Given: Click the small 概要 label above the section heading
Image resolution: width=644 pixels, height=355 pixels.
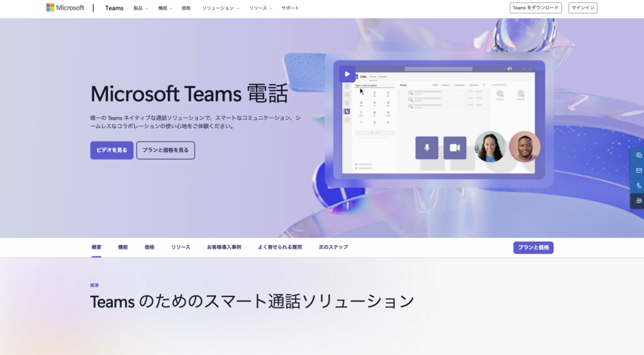Looking at the screenshot, I should coord(94,285).
